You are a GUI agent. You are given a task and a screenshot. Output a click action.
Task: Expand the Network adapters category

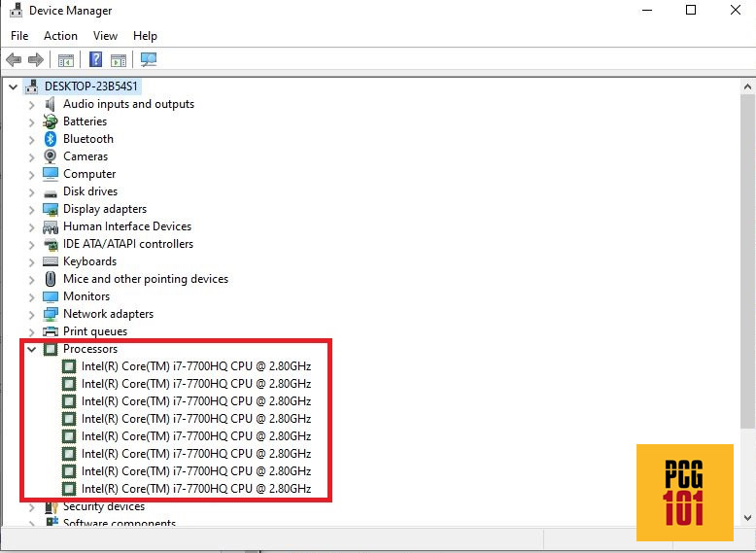click(x=32, y=315)
